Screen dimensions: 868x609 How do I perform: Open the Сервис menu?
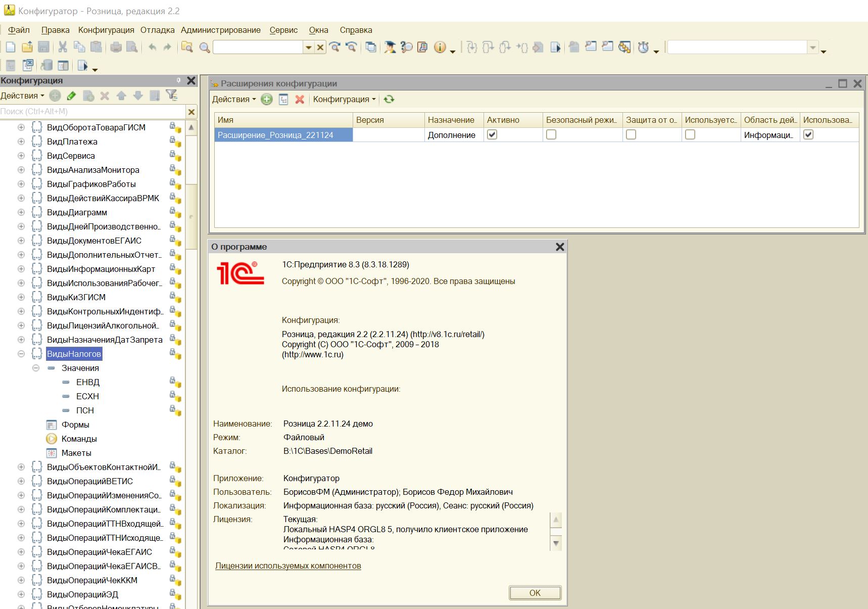[x=283, y=30]
